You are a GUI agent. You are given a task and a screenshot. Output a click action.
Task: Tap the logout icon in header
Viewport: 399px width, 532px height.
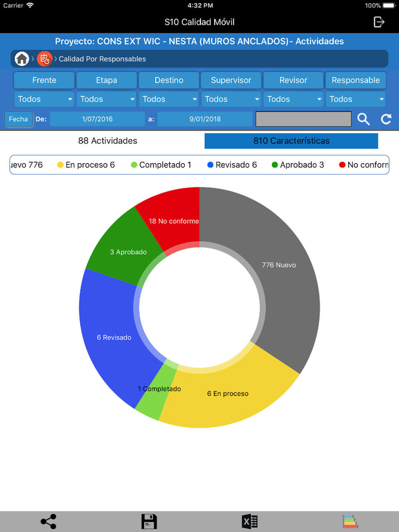[379, 22]
